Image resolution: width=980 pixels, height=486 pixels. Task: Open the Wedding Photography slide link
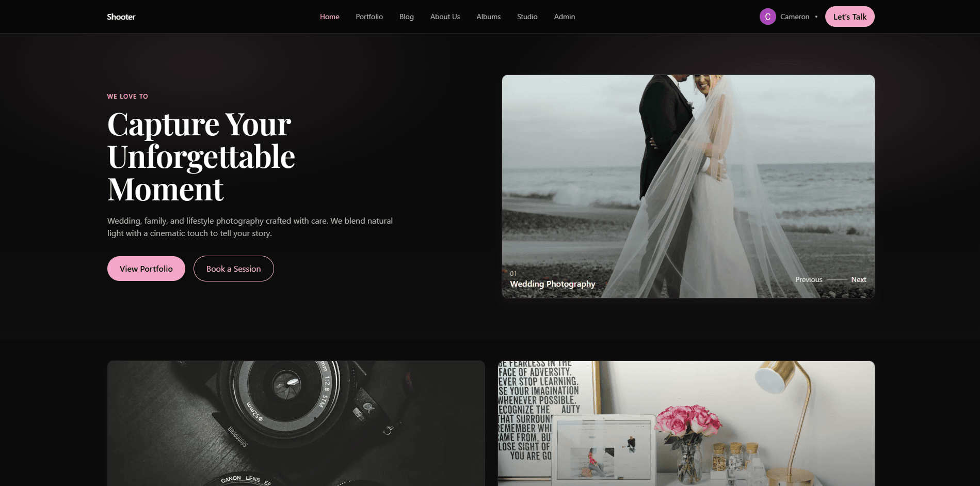click(552, 284)
